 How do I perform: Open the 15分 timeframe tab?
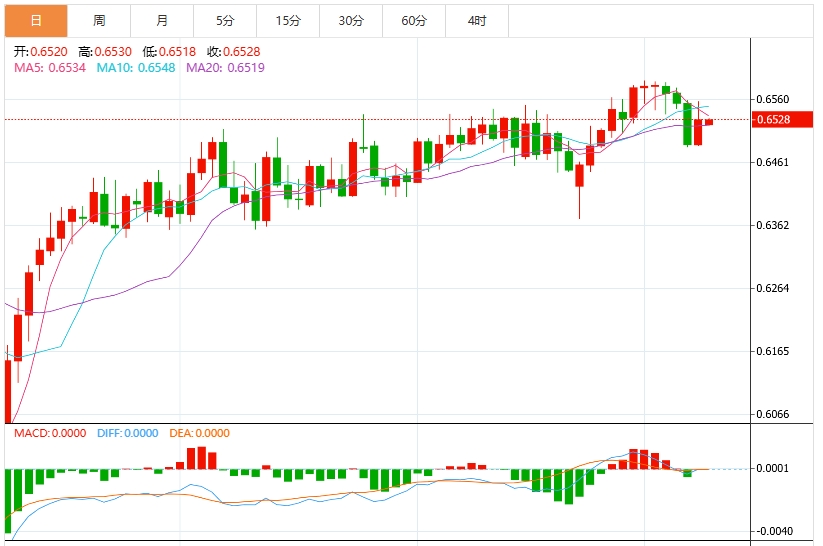pos(288,21)
